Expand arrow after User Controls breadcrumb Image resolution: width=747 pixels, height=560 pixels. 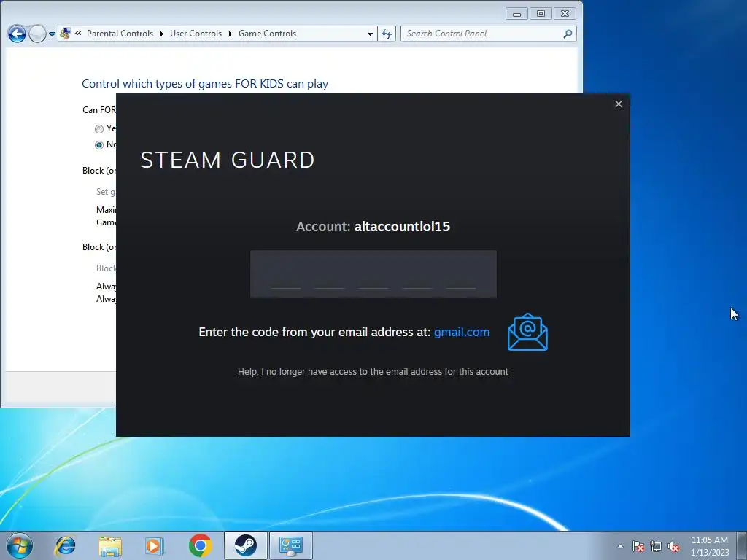pyautogui.click(x=230, y=34)
